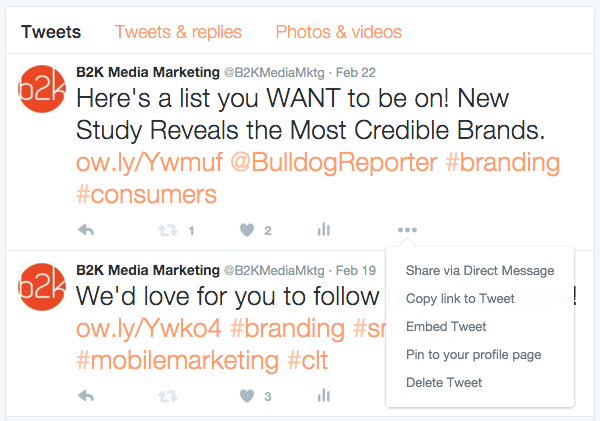This screenshot has width=600, height=421.
Task: Retweet the Most Credible Brands tweet
Action: point(166,230)
